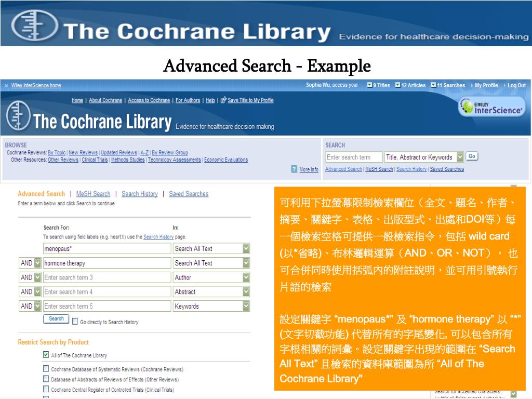Image resolution: width=532 pixels, height=399 pixels.
Task: Open the Title, Abstract or Keywords dropdown
Action: [x=460, y=157]
